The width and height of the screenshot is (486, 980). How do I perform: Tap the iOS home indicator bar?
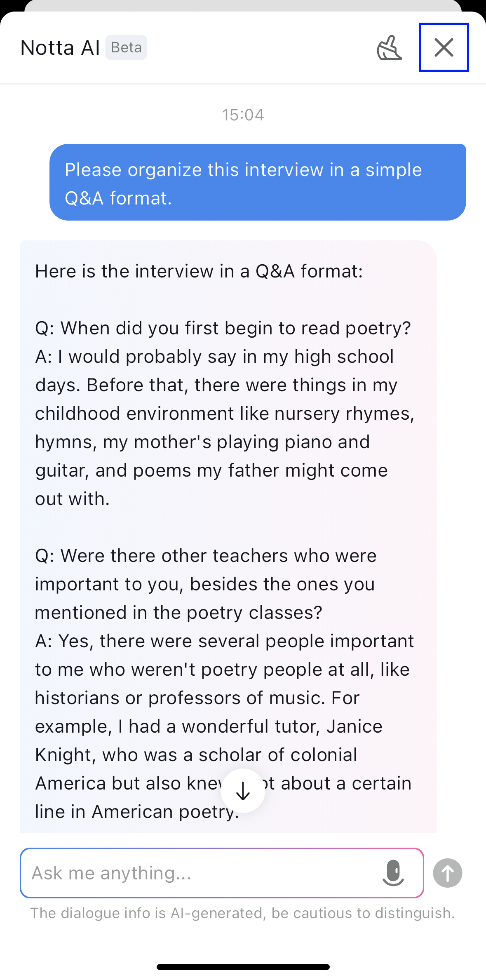pyautogui.click(x=243, y=967)
